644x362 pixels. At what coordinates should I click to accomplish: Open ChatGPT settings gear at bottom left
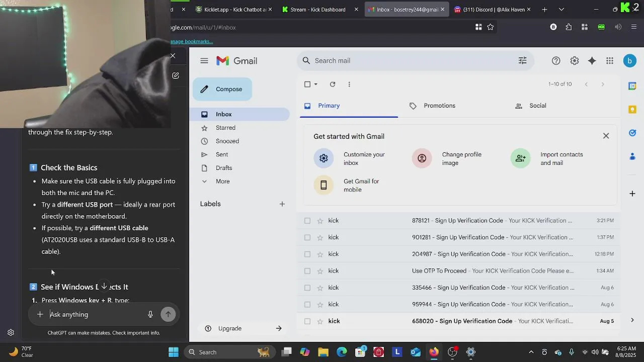click(x=11, y=332)
